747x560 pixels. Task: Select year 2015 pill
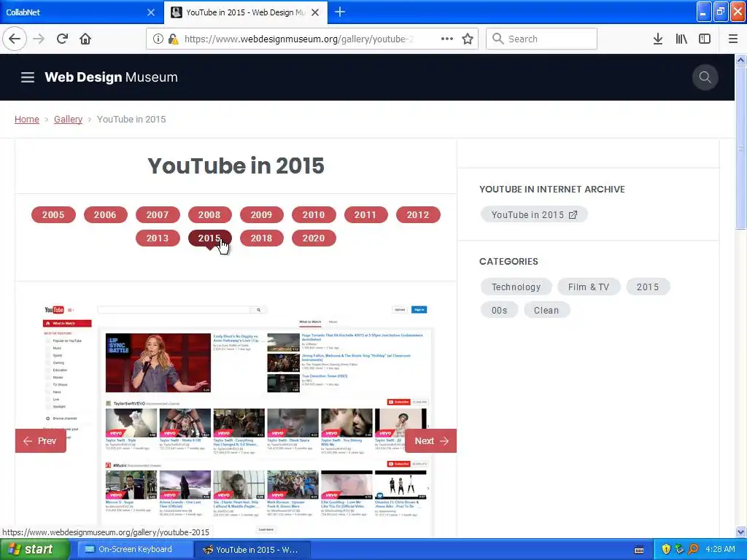pyautogui.click(x=209, y=238)
